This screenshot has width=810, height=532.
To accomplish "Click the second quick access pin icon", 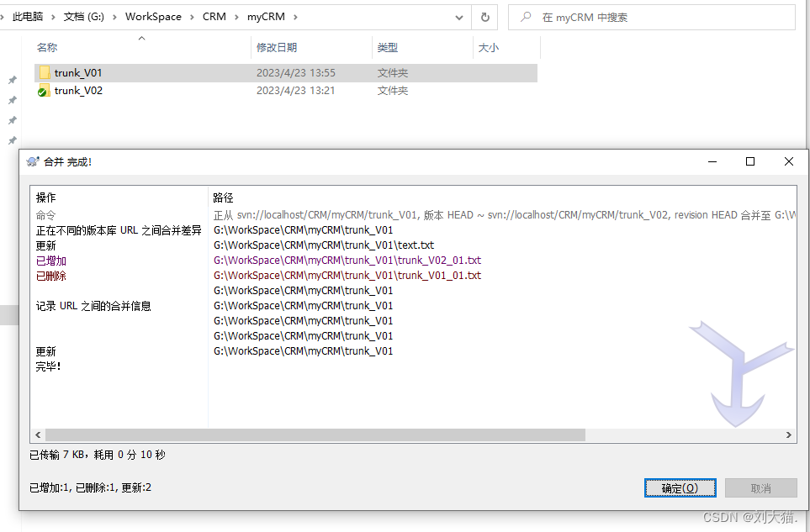I will [x=13, y=100].
